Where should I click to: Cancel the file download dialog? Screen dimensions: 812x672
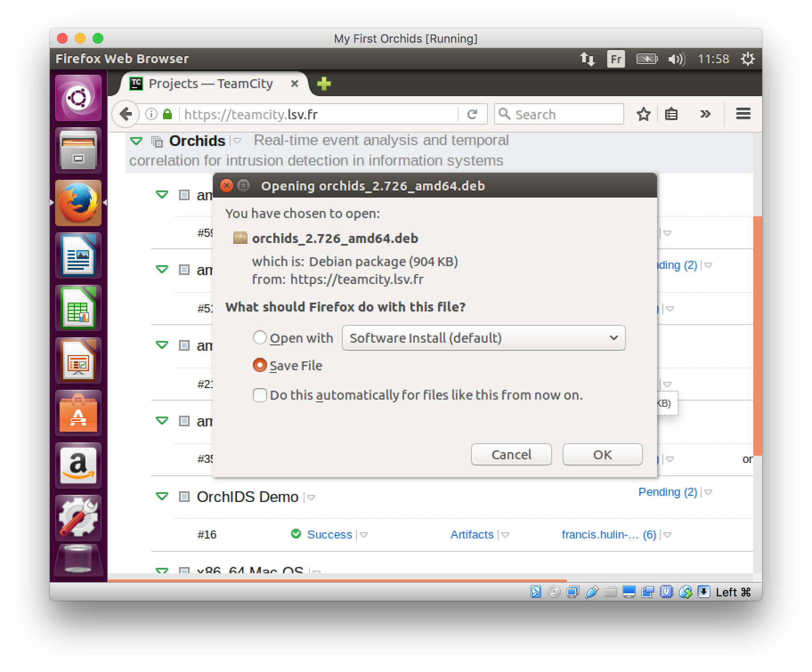pos(511,454)
